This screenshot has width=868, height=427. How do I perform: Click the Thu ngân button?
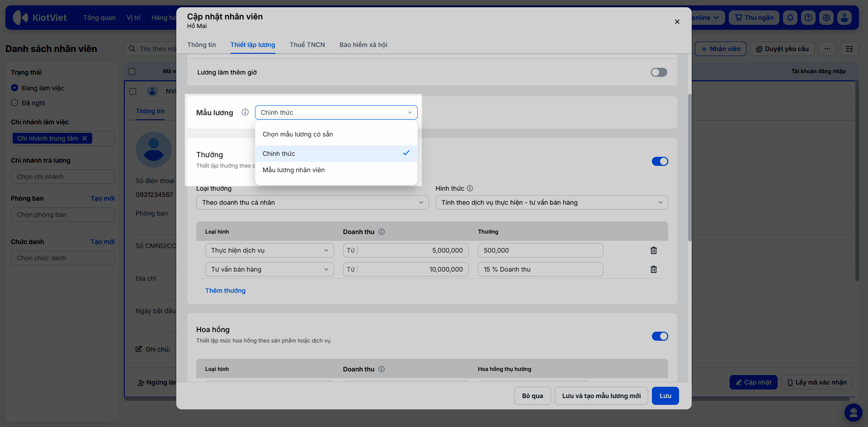click(x=754, y=18)
